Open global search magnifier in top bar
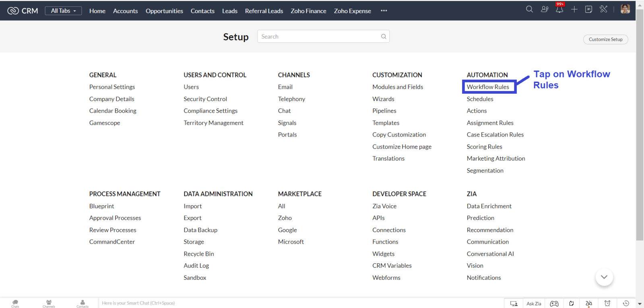The image size is (644, 308). pos(529,9)
